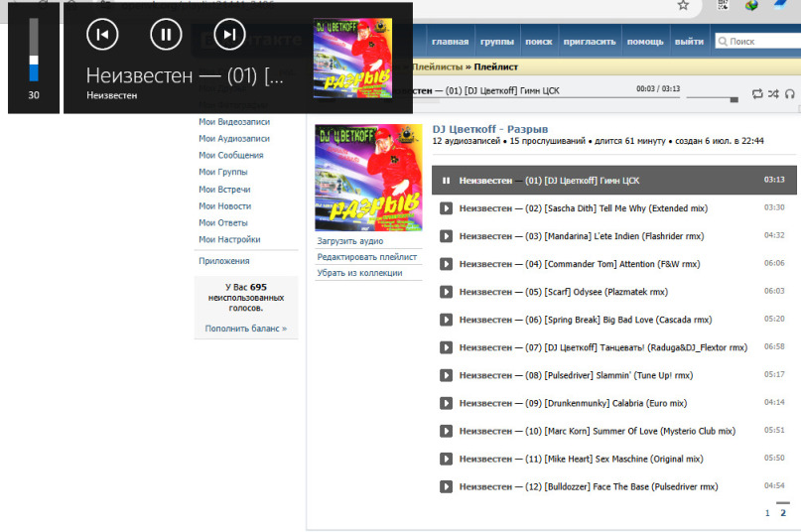Open the пригласить navigation tab
Viewport: 801px width, 532px height.
tap(590, 42)
